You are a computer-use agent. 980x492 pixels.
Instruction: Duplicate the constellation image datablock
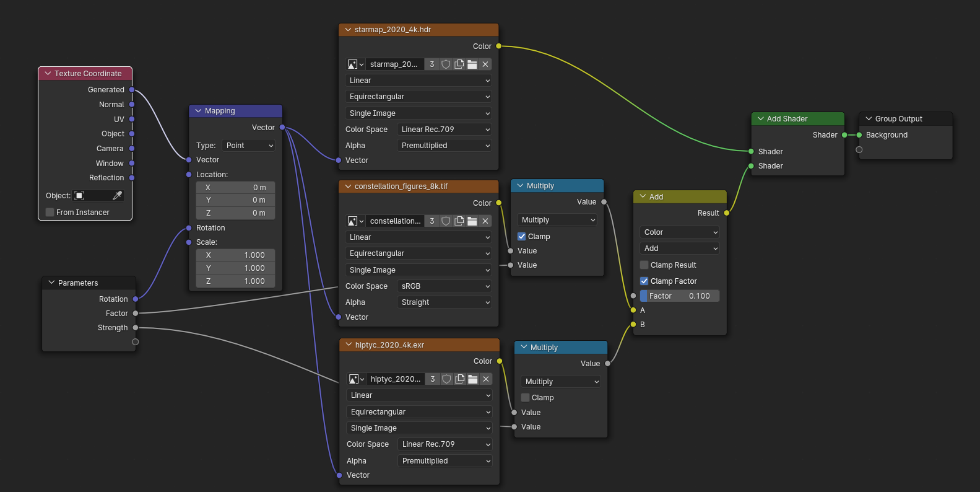459,221
